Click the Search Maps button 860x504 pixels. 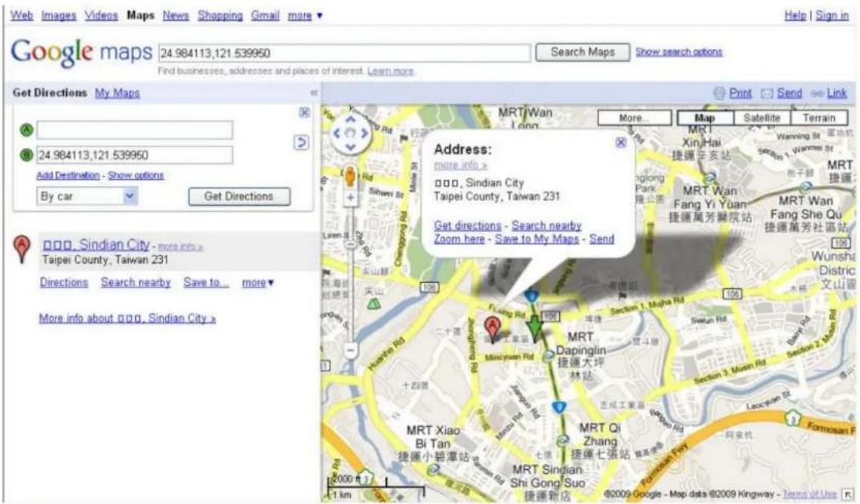(582, 52)
